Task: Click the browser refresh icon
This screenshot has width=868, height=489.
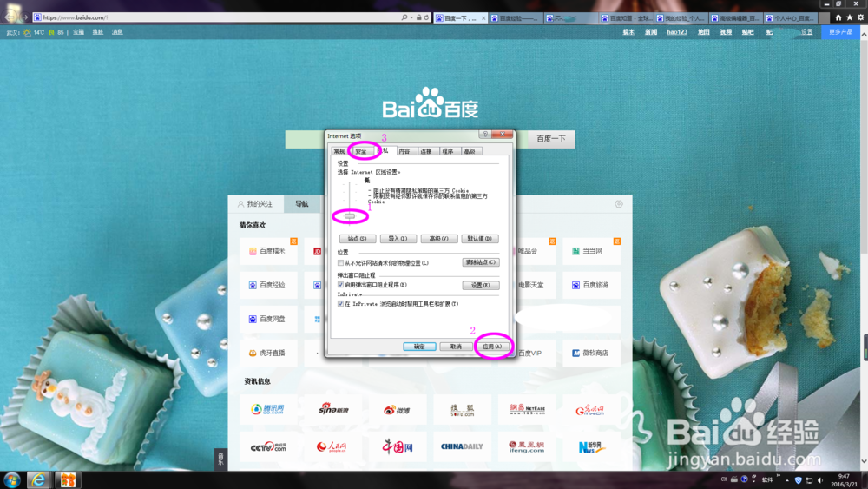Action: (426, 17)
